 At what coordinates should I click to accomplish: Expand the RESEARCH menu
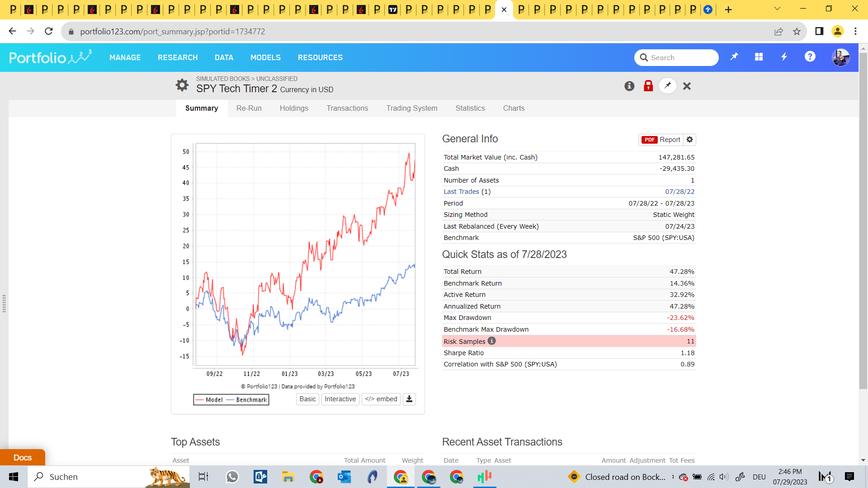tap(178, 57)
